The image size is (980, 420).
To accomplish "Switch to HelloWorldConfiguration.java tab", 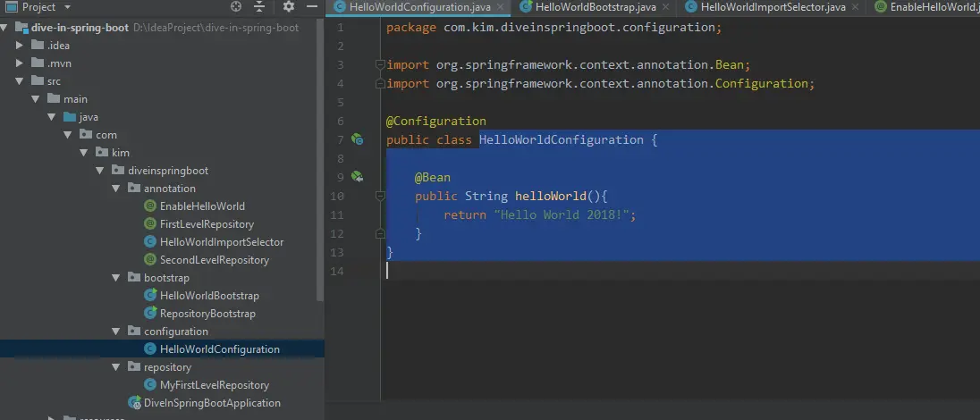I will pos(418,7).
